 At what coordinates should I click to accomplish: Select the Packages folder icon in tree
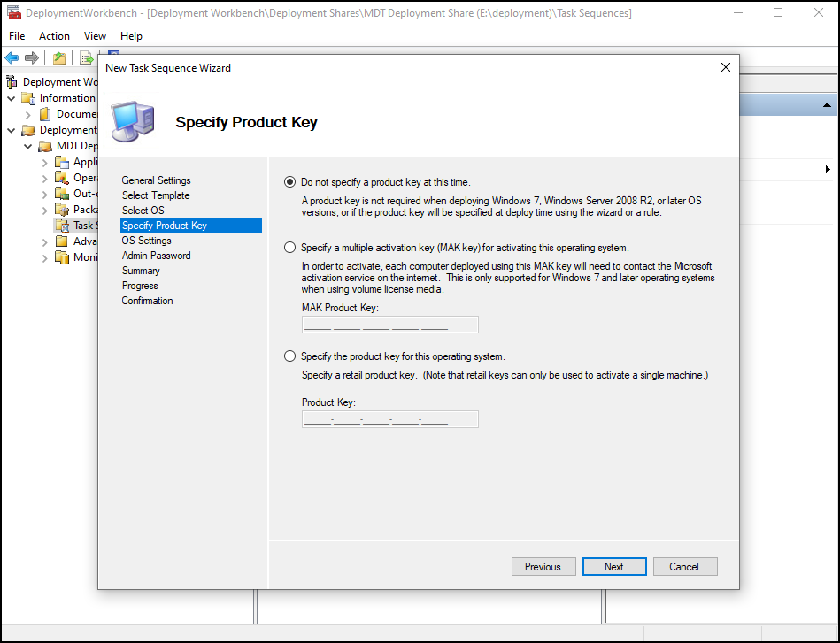(62, 210)
